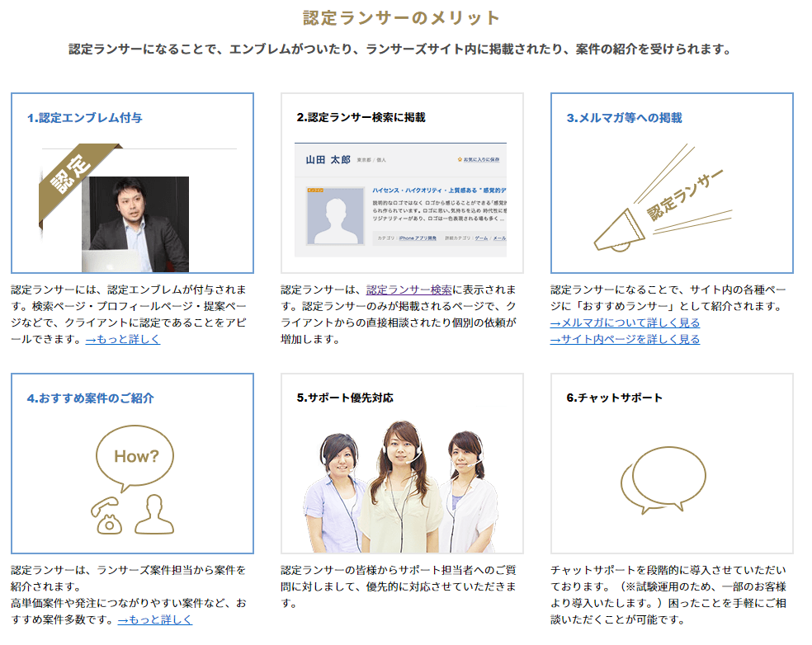Click the blue ハイセンス・ハイクオリティ headline in mockup
Screen dimensions: 812x645
(x=439, y=191)
